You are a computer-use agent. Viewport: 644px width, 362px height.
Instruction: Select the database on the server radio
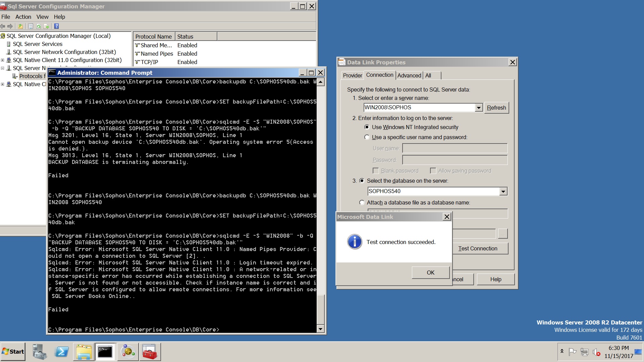362,181
